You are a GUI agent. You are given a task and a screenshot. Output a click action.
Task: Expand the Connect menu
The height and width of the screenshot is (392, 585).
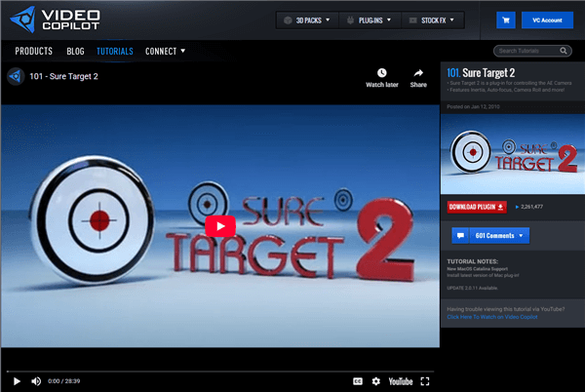pyautogui.click(x=166, y=51)
